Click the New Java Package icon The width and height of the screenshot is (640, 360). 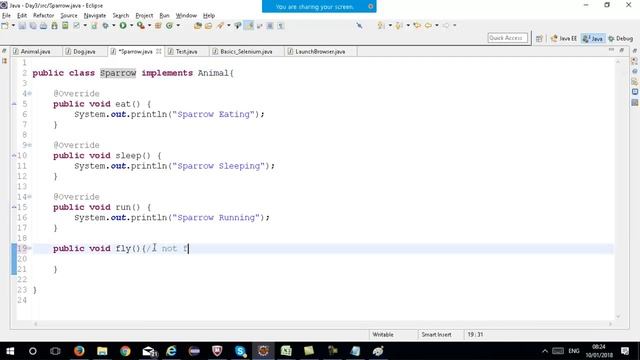[158, 26]
